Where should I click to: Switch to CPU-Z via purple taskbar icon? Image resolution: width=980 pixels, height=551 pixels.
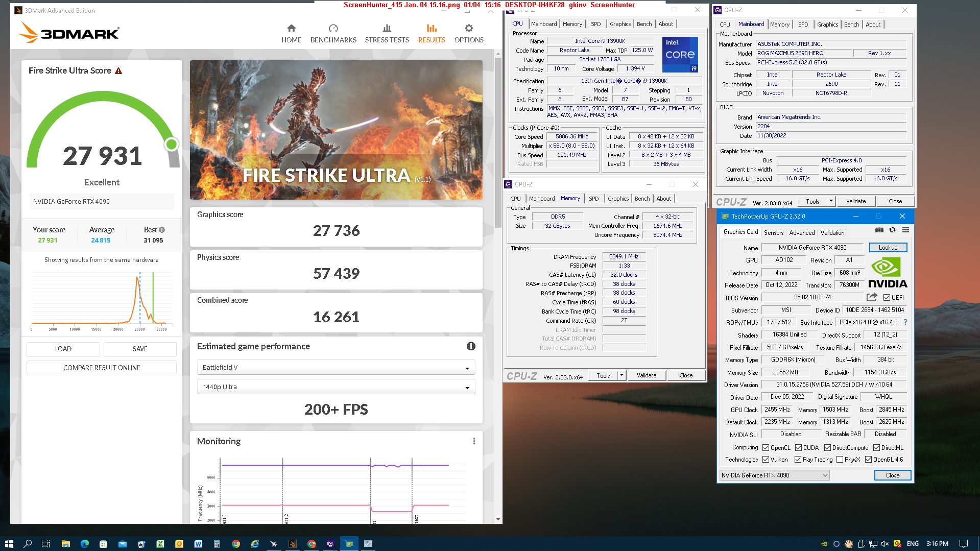coord(330,544)
